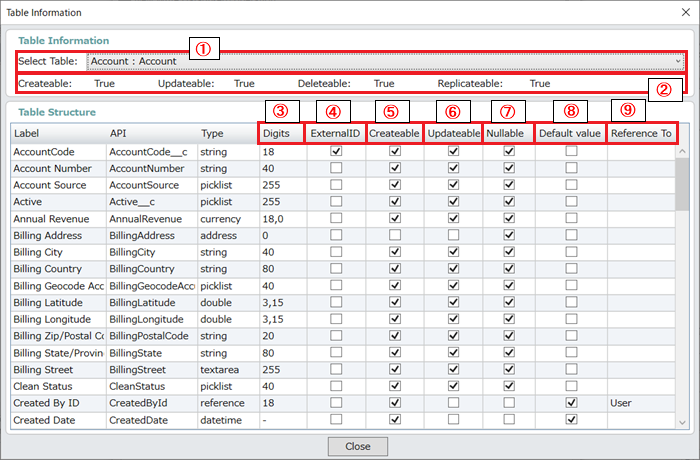Select the CleanStatus API cell
The width and height of the screenshot is (700, 460).
[x=152, y=386]
